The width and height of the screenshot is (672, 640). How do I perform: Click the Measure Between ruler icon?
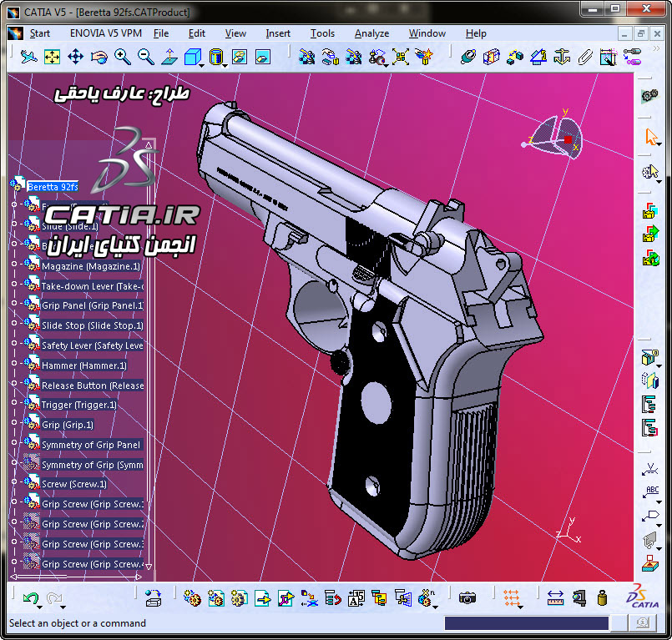tap(555, 597)
